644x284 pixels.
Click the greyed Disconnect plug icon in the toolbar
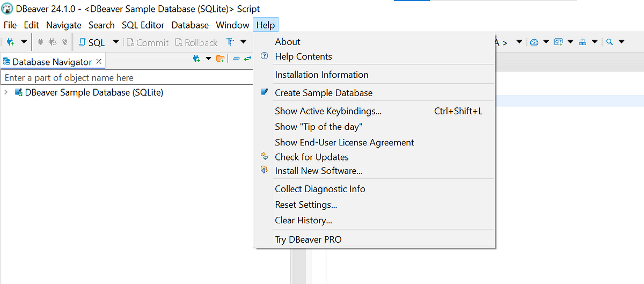point(64,42)
